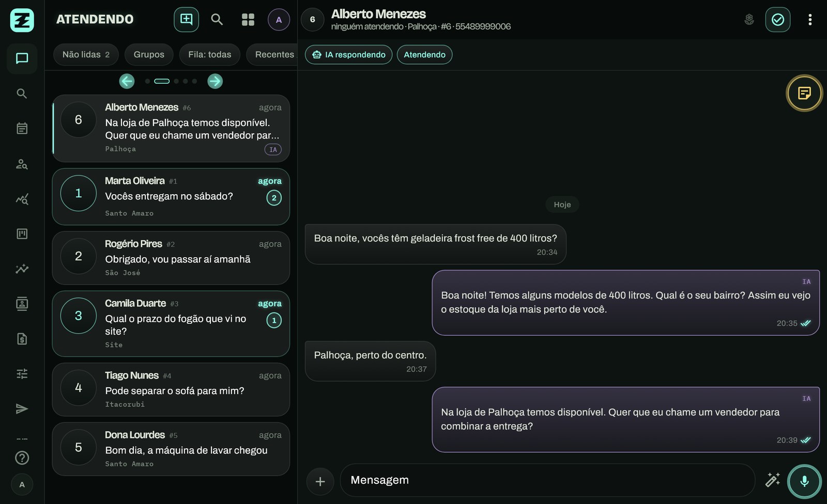Open the grid apps view icon
827x504 pixels.
(x=248, y=20)
